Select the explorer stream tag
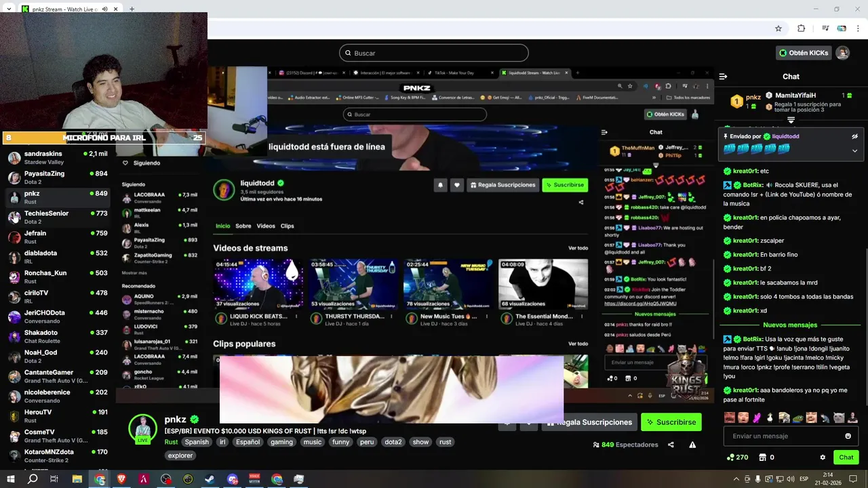 click(x=180, y=455)
